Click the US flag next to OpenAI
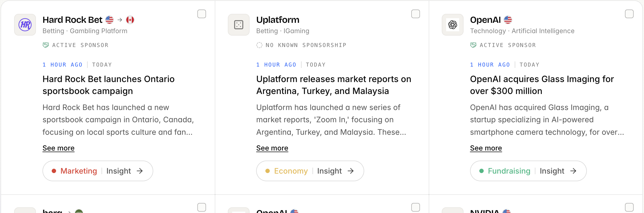This screenshot has width=644, height=213. click(x=508, y=20)
